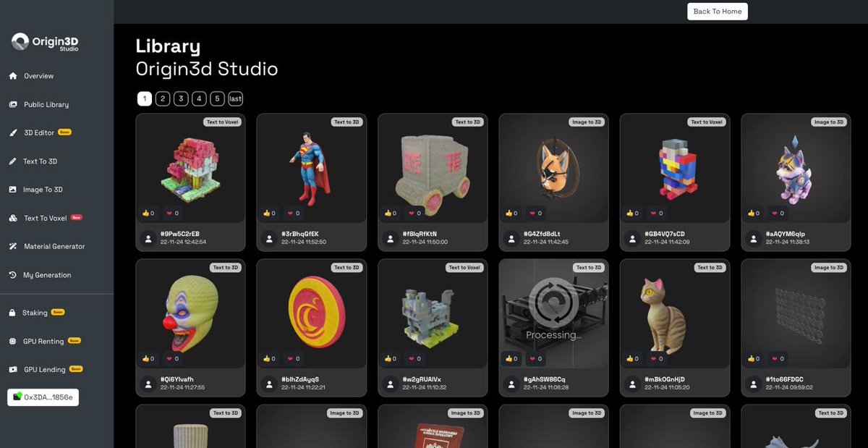Thumbs up model #f8IqRfKtN
Viewport: 868px width, 448px height.
(391, 214)
